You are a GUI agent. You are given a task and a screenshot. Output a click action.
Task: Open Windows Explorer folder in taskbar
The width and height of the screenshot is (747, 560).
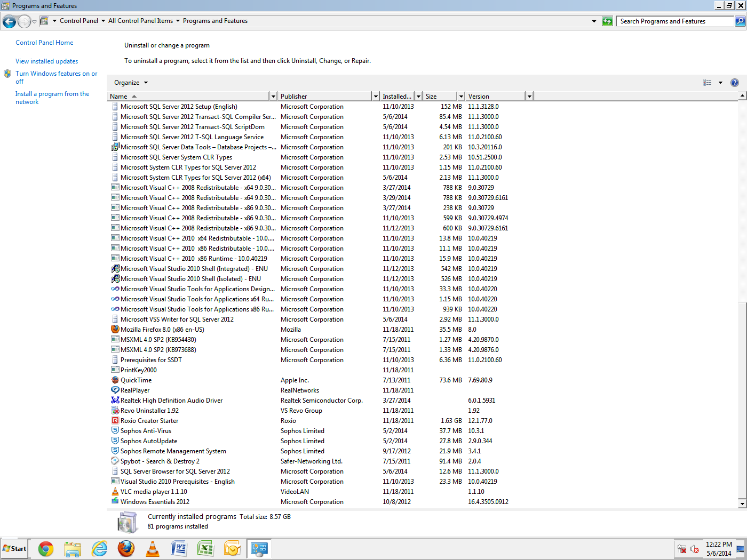[x=73, y=549]
